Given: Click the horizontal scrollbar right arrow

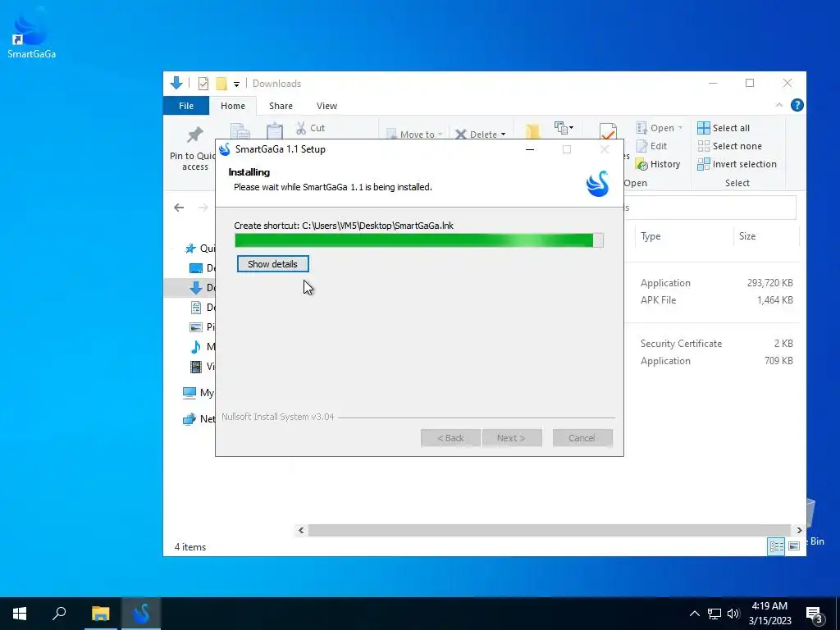Looking at the screenshot, I should coord(799,531).
